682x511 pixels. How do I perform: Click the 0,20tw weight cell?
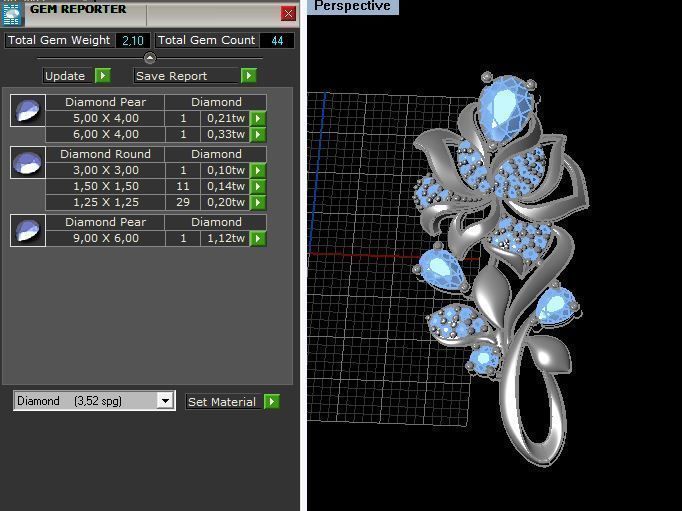[225, 202]
